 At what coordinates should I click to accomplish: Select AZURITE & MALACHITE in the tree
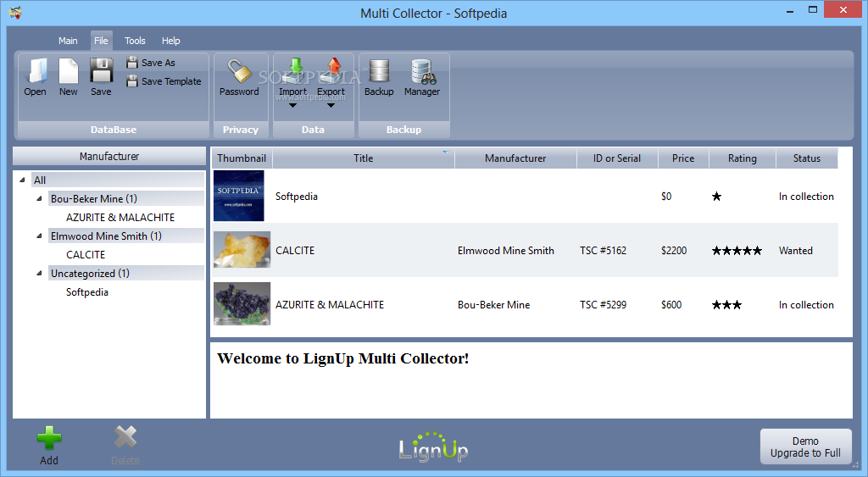click(x=120, y=218)
